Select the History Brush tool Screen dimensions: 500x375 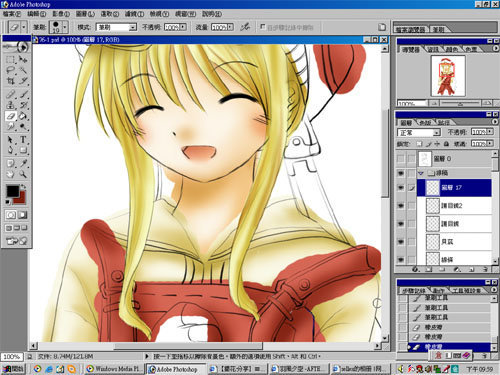coord(23,105)
